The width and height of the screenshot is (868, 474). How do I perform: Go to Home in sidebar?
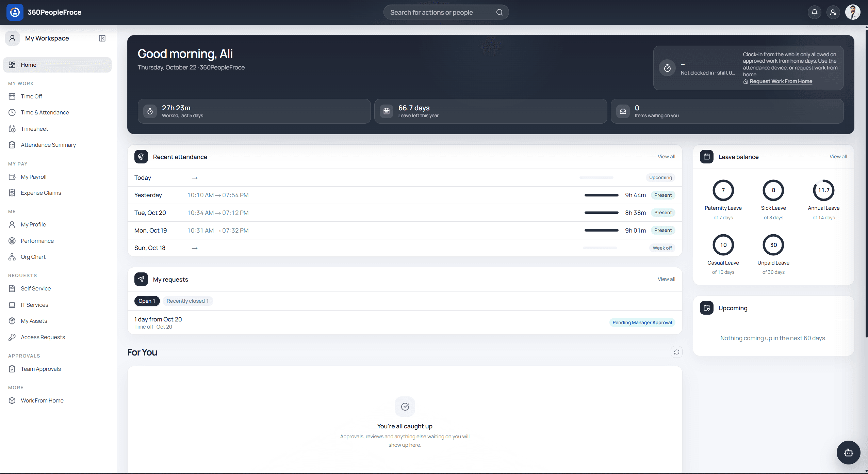tap(57, 65)
